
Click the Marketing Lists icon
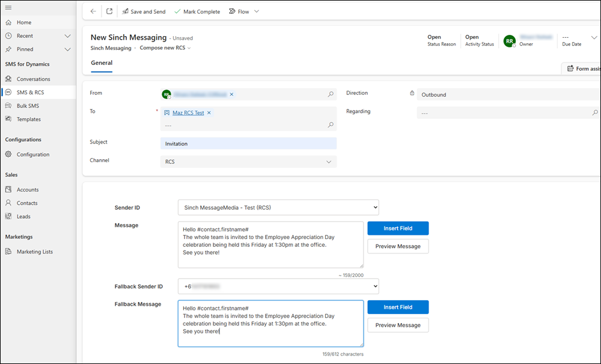click(8, 251)
